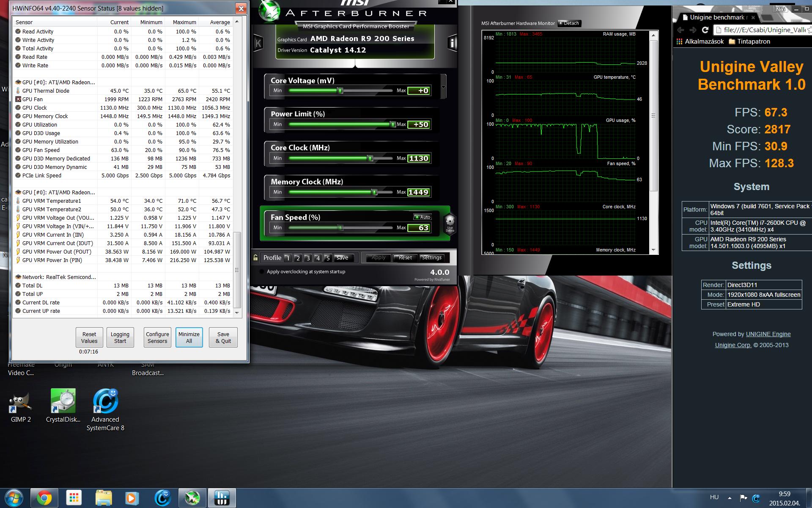Open Afterburner Settings
This screenshot has height=508, width=812.
(431, 258)
